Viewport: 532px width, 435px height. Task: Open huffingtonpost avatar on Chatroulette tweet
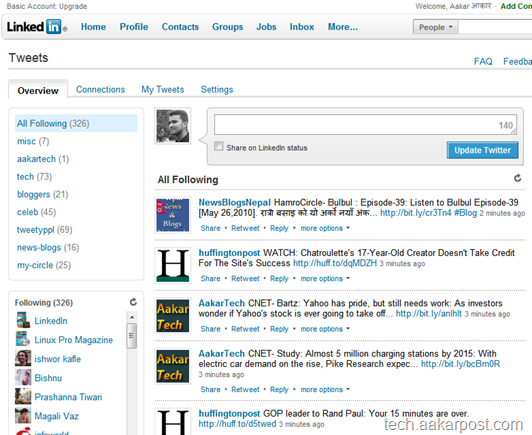click(x=173, y=265)
